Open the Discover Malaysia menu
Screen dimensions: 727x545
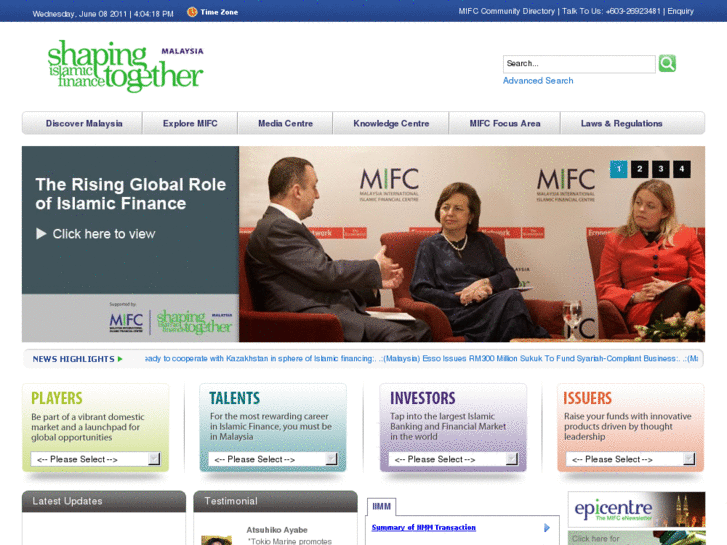point(84,123)
